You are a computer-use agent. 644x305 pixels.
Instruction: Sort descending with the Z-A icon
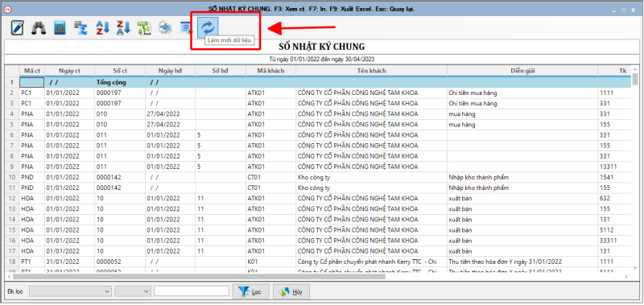(x=124, y=27)
